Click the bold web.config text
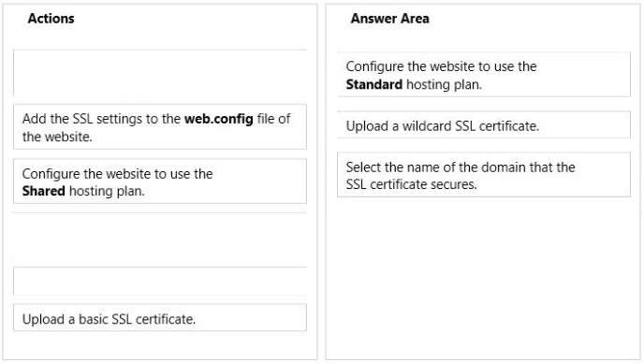The height and width of the screenshot is (363, 644). [218, 119]
